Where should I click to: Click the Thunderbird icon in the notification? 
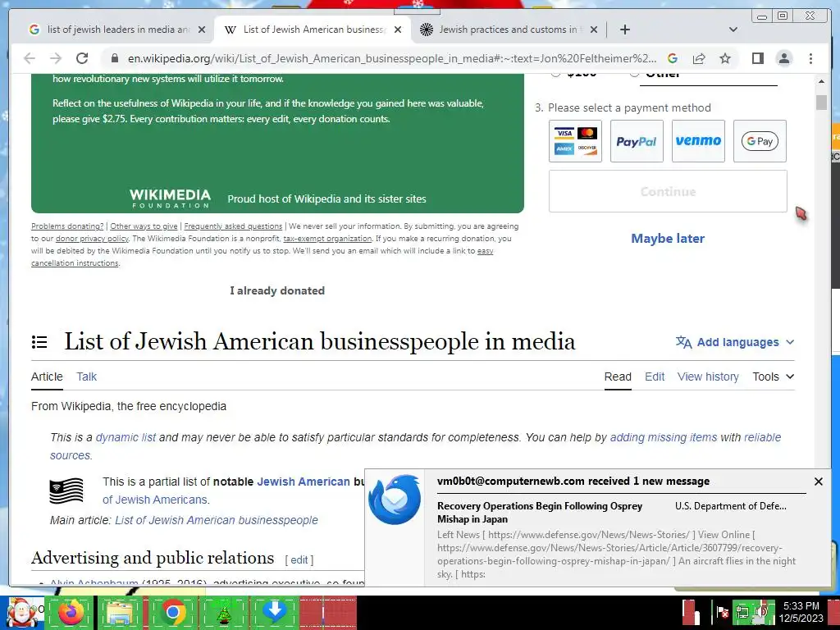395,500
